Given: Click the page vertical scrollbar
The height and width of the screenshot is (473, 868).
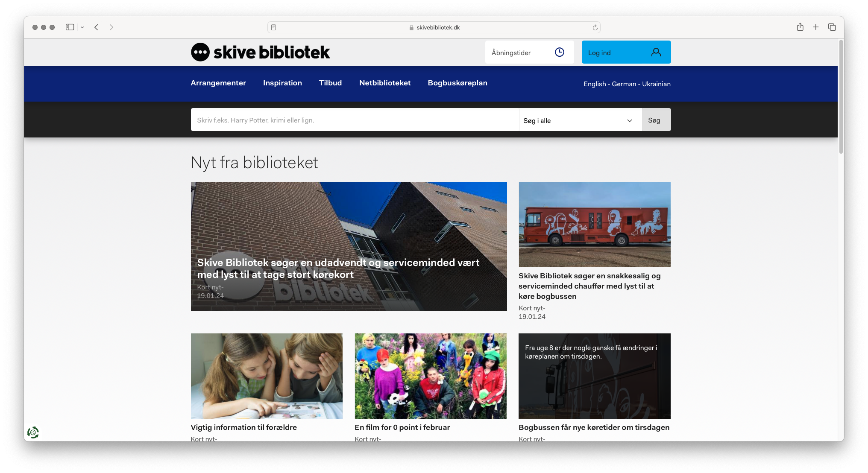Looking at the screenshot, I should [841, 96].
